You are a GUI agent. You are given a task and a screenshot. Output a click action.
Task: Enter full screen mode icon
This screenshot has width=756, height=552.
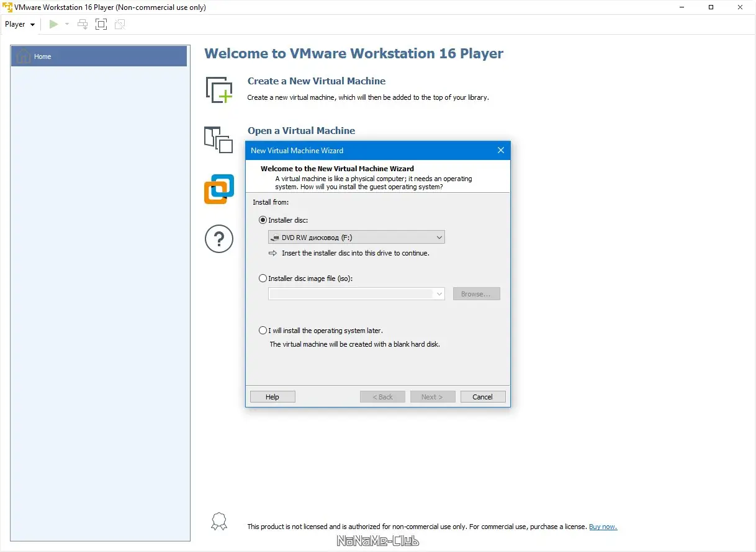pyautogui.click(x=101, y=24)
